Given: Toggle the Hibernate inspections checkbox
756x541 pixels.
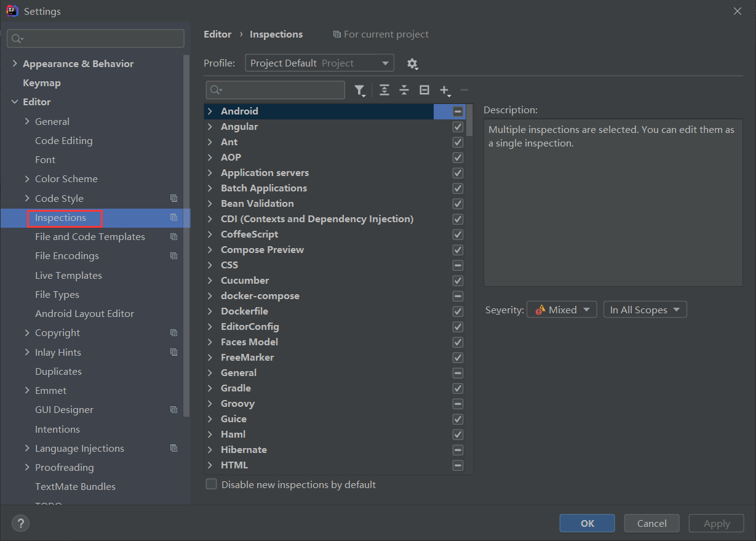Looking at the screenshot, I should click(458, 450).
